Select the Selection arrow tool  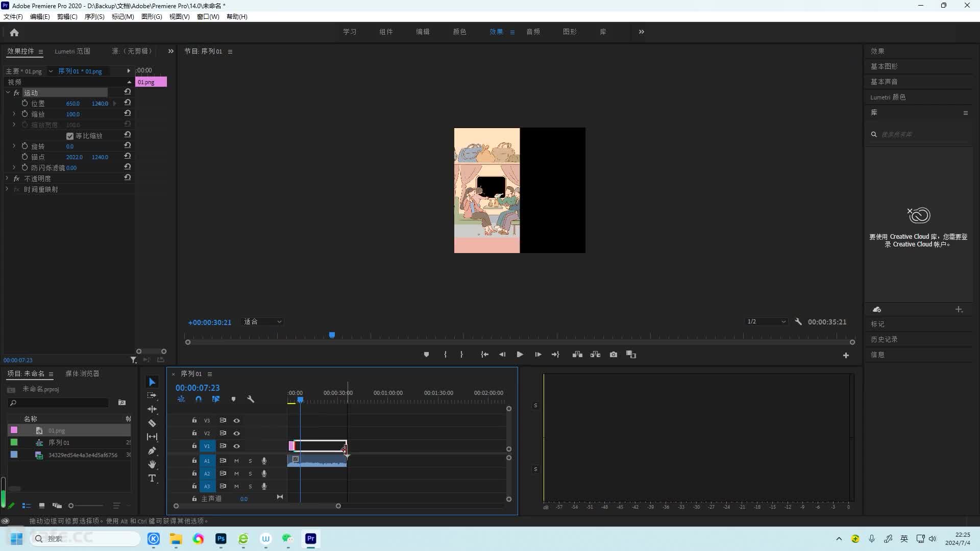(x=152, y=382)
